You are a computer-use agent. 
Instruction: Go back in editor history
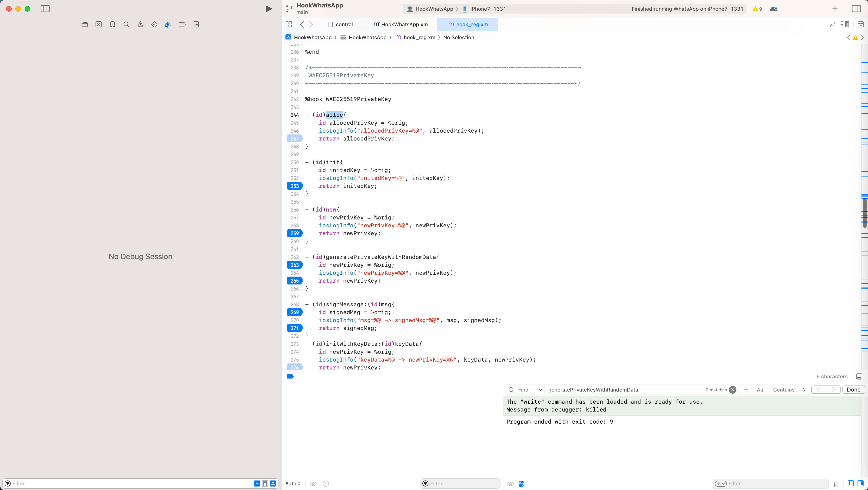[302, 24]
